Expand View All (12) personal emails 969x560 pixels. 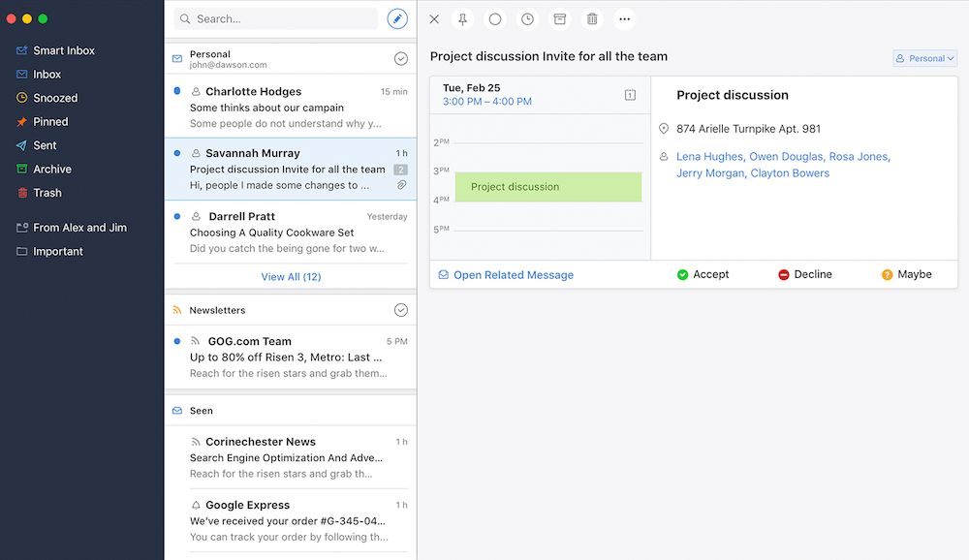point(291,277)
